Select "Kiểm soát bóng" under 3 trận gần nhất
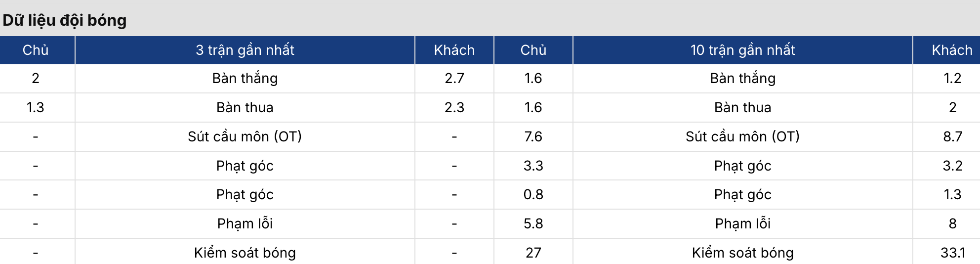 245,253
